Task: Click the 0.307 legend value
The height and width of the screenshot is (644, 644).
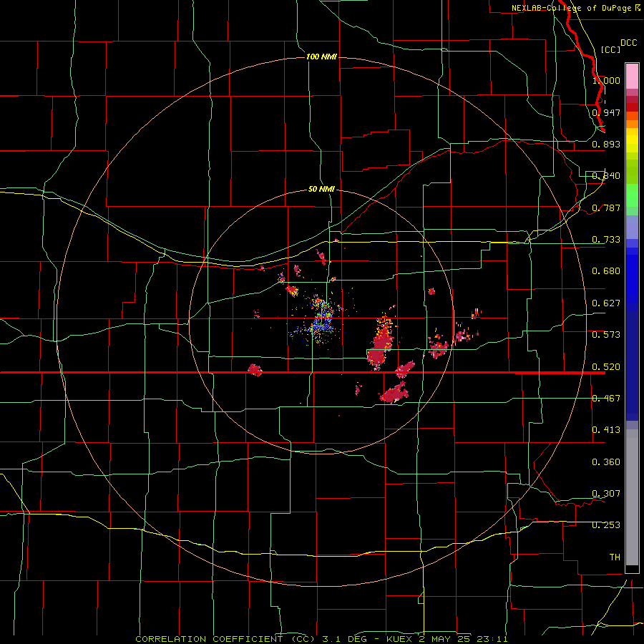Action: click(606, 493)
